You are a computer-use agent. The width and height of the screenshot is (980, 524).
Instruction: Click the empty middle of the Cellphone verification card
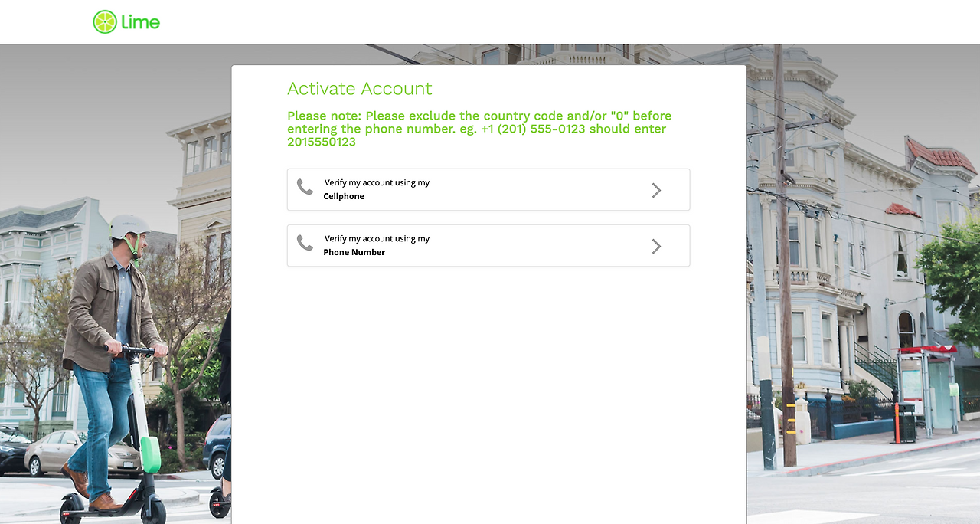(x=536, y=190)
